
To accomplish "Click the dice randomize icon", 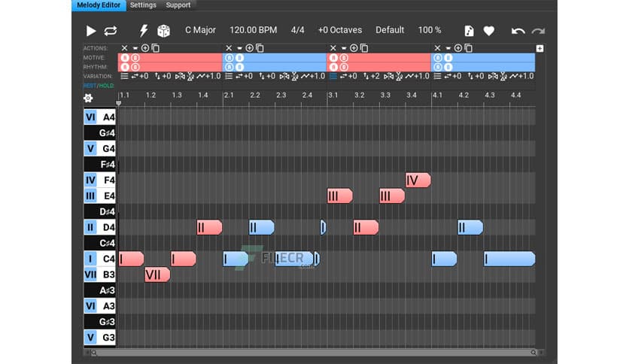I will pos(163,31).
